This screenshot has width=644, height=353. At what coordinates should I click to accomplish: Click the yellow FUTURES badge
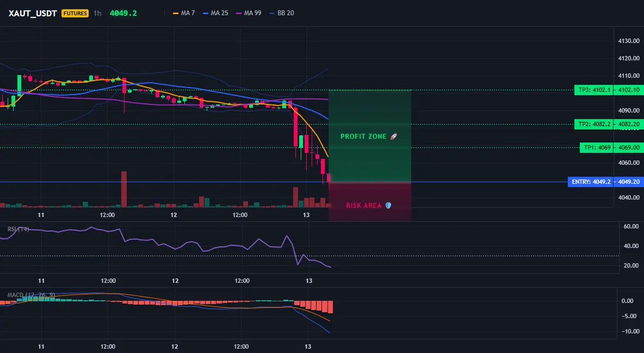[75, 13]
